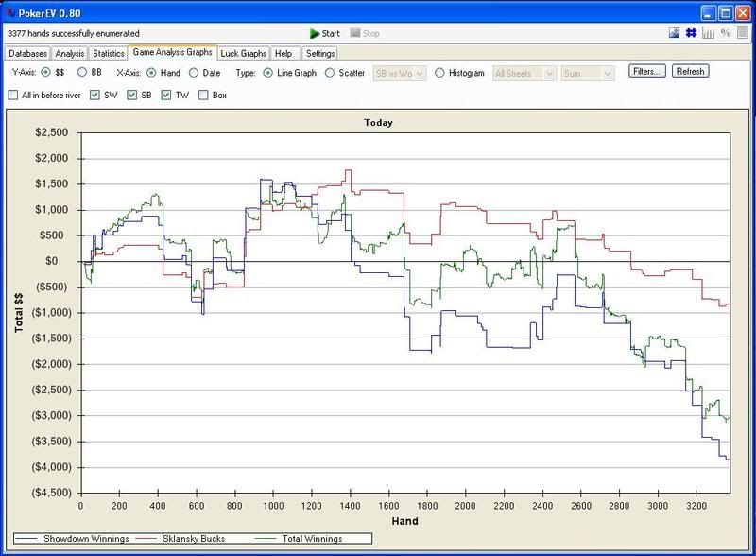
Task: Click the $1,500 Y-axis value
Action: (x=52, y=183)
